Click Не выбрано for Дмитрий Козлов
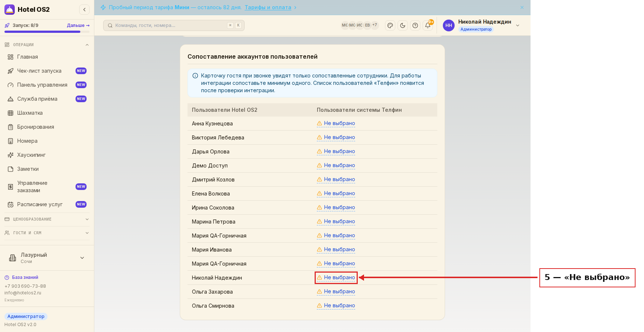 pos(336,179)
